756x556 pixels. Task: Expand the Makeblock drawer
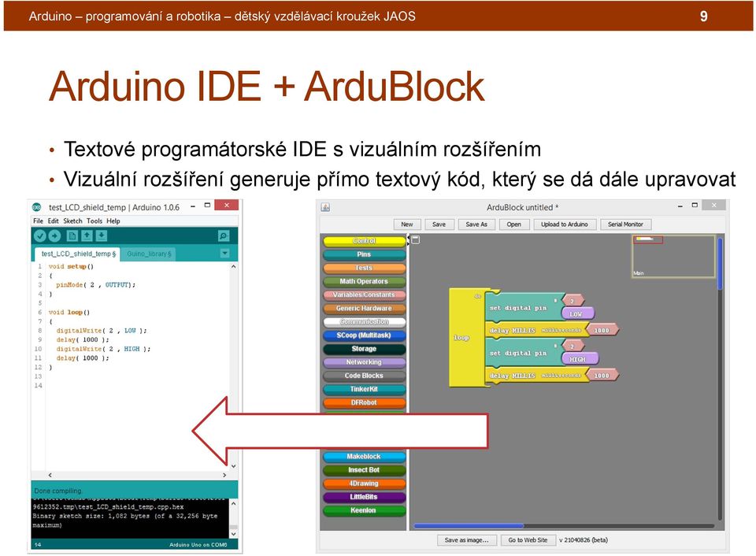[x=364, y=456]
